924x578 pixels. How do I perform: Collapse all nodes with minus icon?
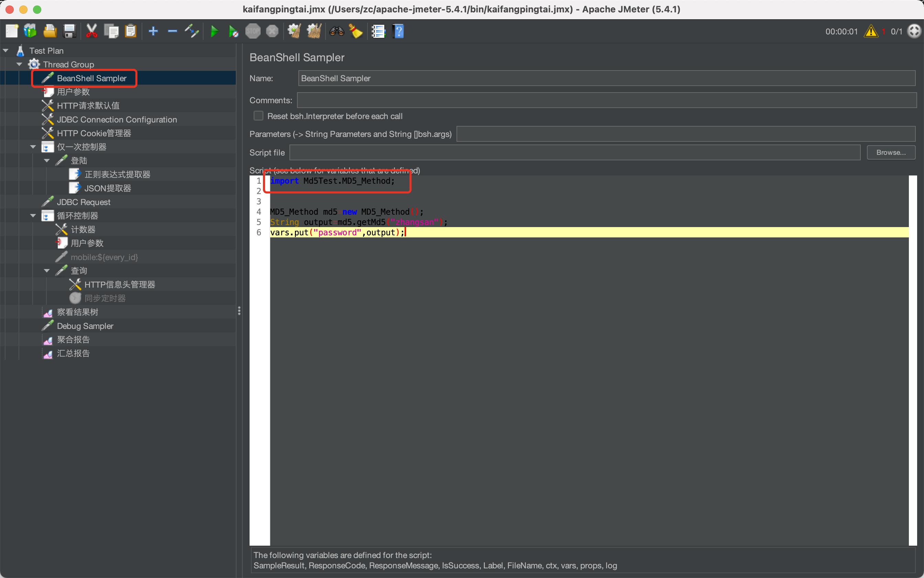point(173,31)
